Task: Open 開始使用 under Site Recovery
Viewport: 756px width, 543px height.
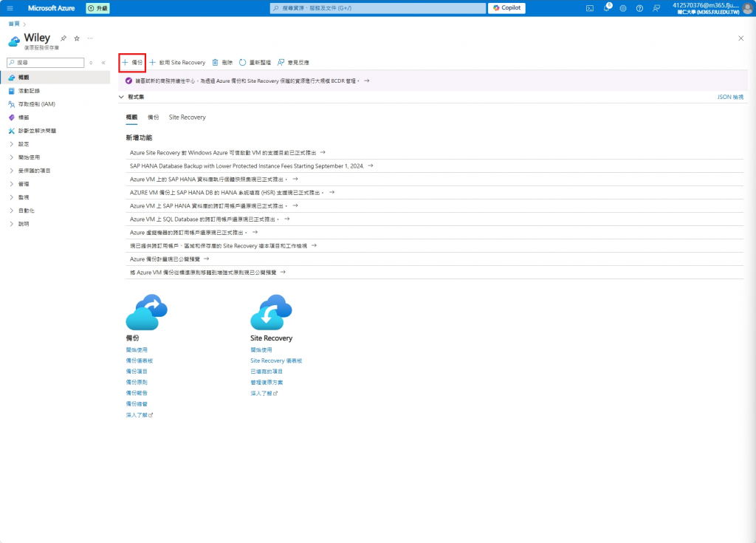Action: [x=261, y=350]
